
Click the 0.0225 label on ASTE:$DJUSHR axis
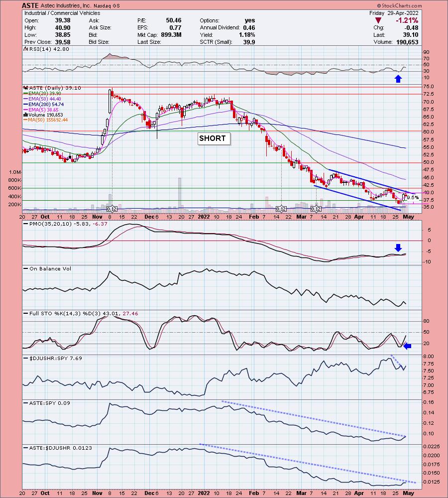[x=432, y=447]
